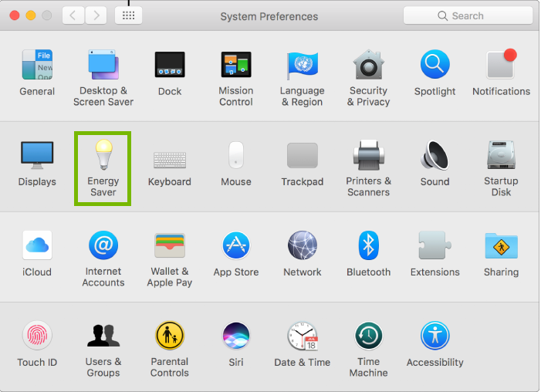The width and height of the screenshot is (541, 392).
Task: Close the System Preferences window
Action: 15,15
